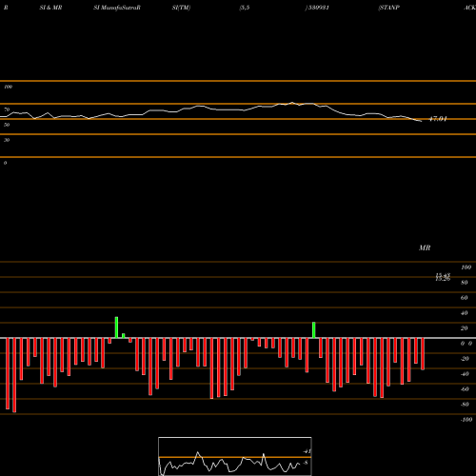Screen dimensions: 476x476
Task: Click the MR axis label 80
Action: click(x=465, y=283)
